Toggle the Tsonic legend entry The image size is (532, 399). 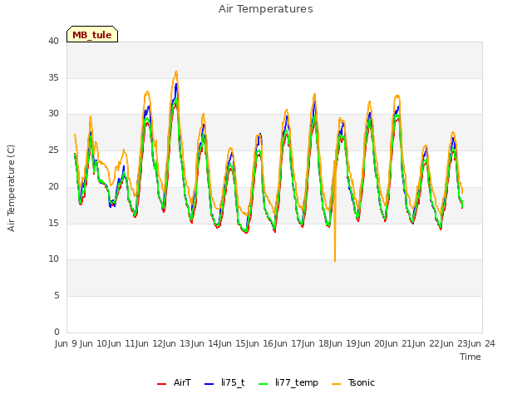[353, 382]
